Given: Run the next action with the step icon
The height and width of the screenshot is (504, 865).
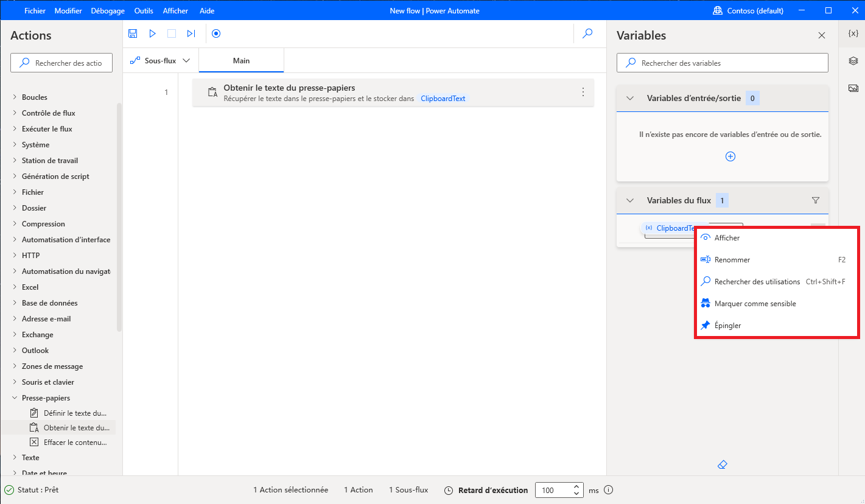Looking at the screenshot, I should click(x=191, y=33).
